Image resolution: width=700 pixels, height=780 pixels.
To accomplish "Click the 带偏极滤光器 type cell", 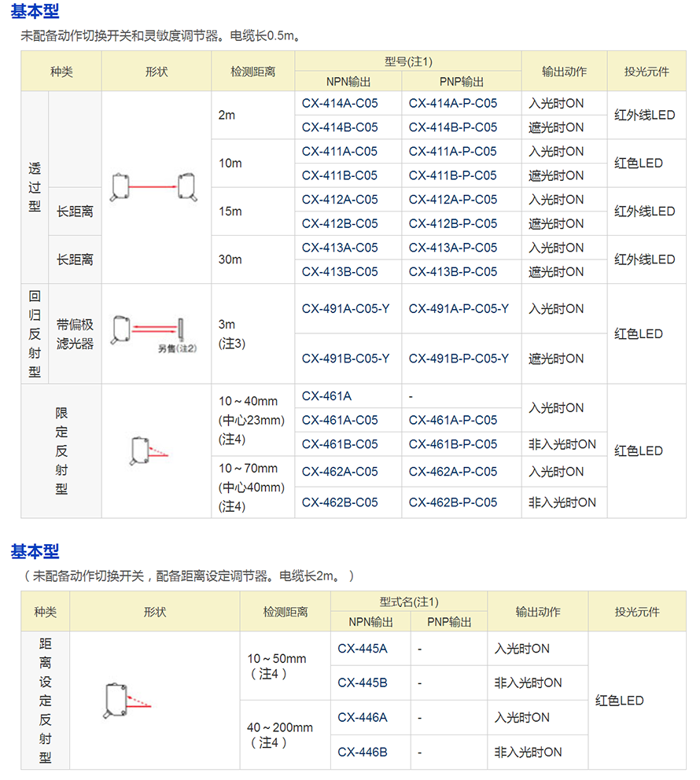I will tap(75, 333).
